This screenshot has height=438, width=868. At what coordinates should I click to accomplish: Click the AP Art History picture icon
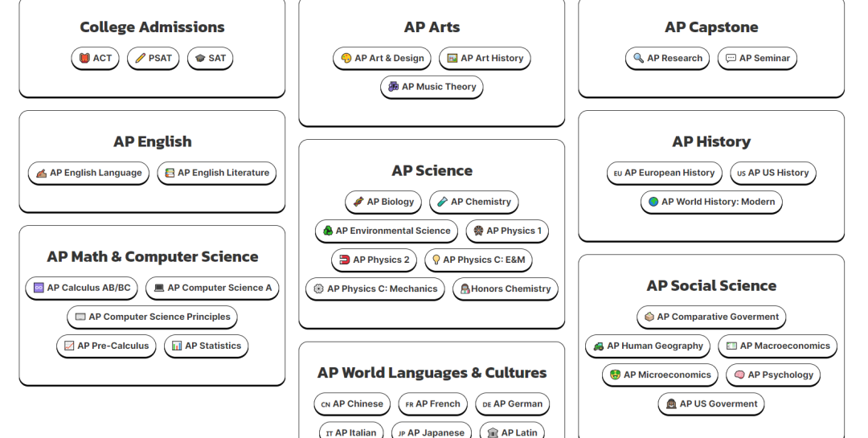tap(452, 58)
